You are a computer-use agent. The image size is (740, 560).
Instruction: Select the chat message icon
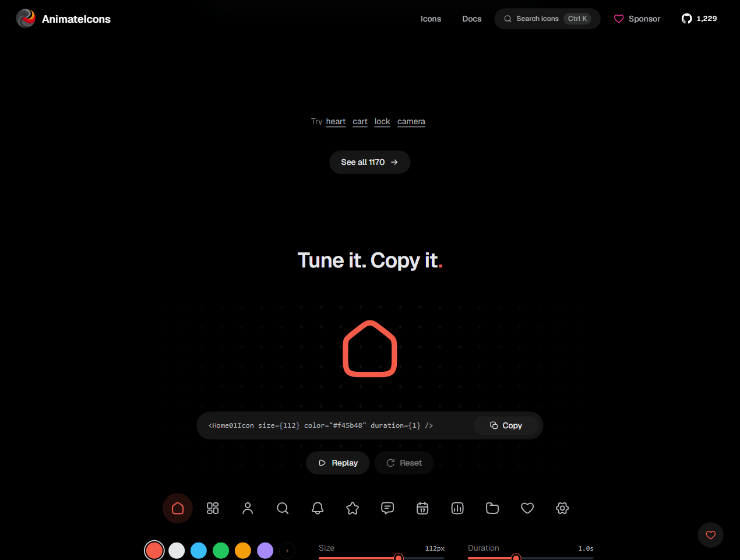click(387, 508)
